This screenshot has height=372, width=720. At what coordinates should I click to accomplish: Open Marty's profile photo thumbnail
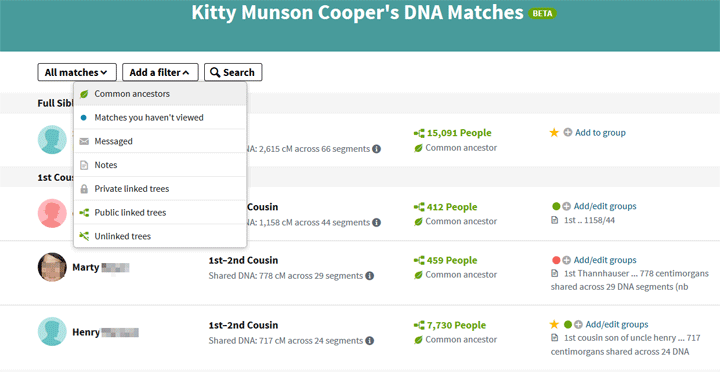coord(52,267)
